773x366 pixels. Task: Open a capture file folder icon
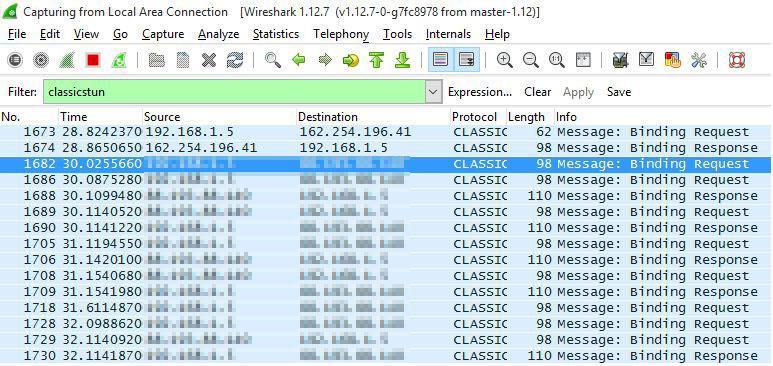coord(157,61)
